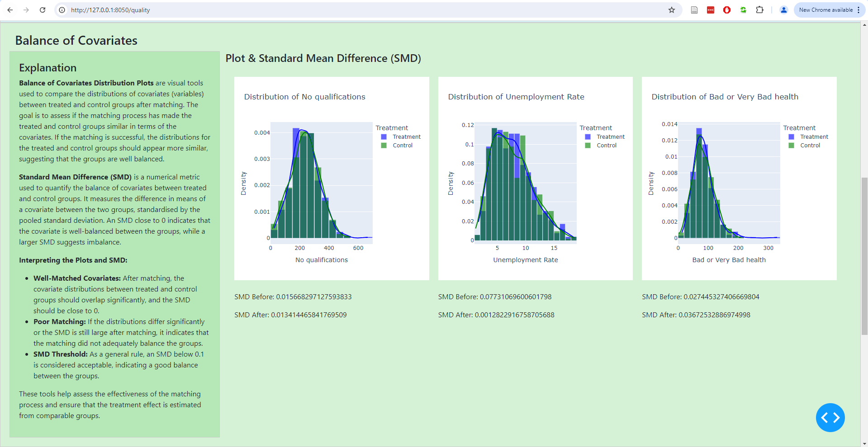Screen dimensions: 868x447
Task: Reload the quality page
Action: [x=42, y=9]
